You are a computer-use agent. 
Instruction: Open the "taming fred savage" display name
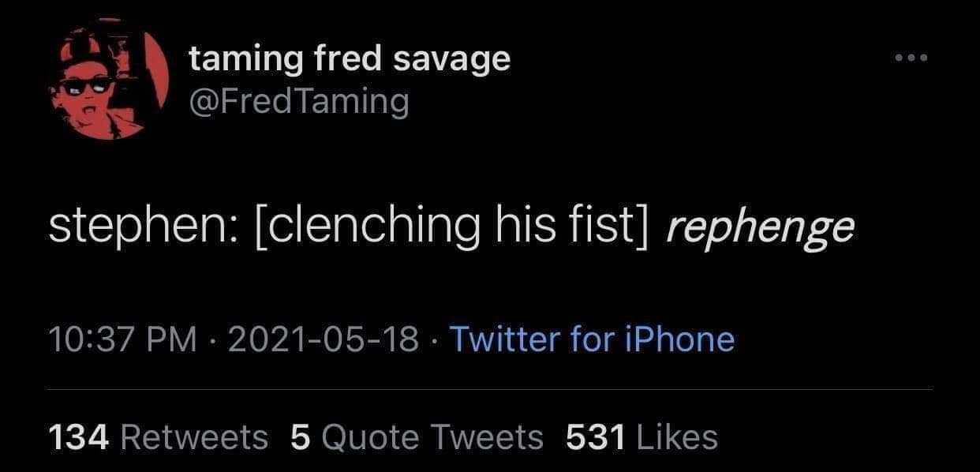pos(350,59)
